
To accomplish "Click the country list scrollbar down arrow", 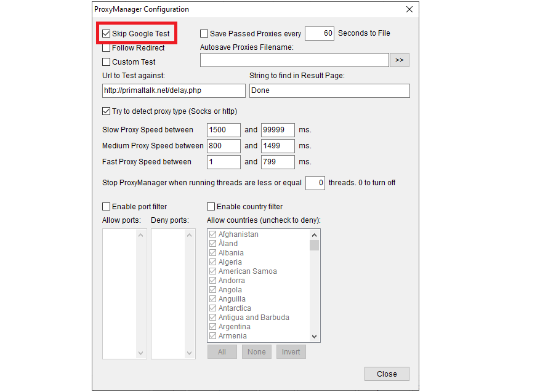I will coord(314,337).
